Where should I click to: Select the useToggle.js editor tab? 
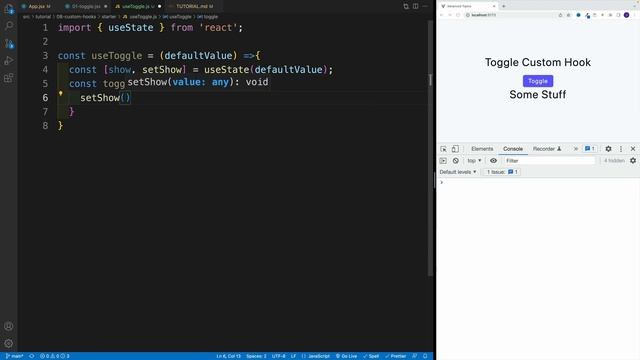click(138, 6)
